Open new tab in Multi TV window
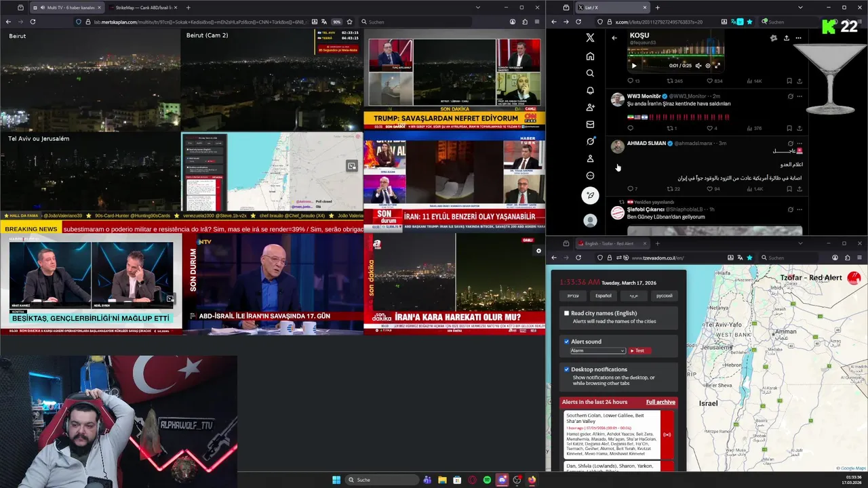 (188, 7)
